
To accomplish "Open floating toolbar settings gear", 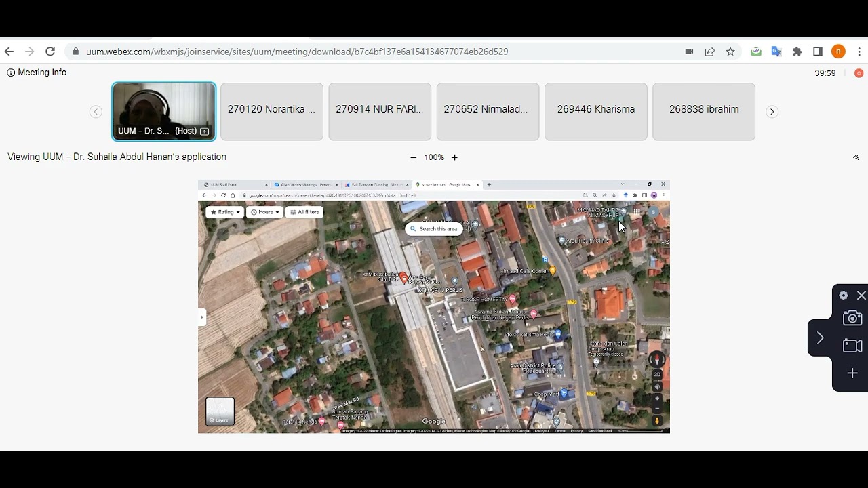I will click(844, 296).
